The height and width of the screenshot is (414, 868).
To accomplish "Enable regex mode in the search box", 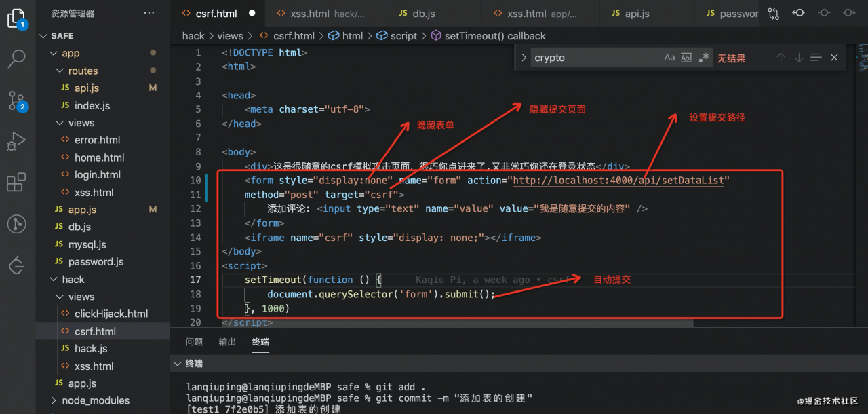I will pos(703,57).
